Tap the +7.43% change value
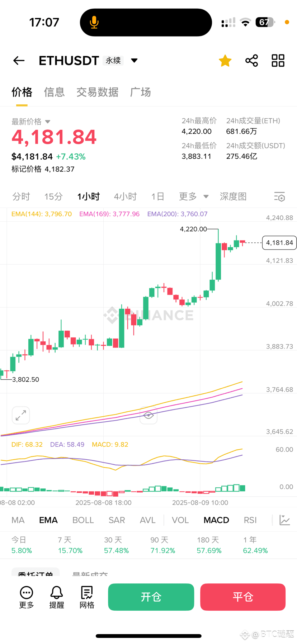 pyautogui.click(x=71, y=157)
